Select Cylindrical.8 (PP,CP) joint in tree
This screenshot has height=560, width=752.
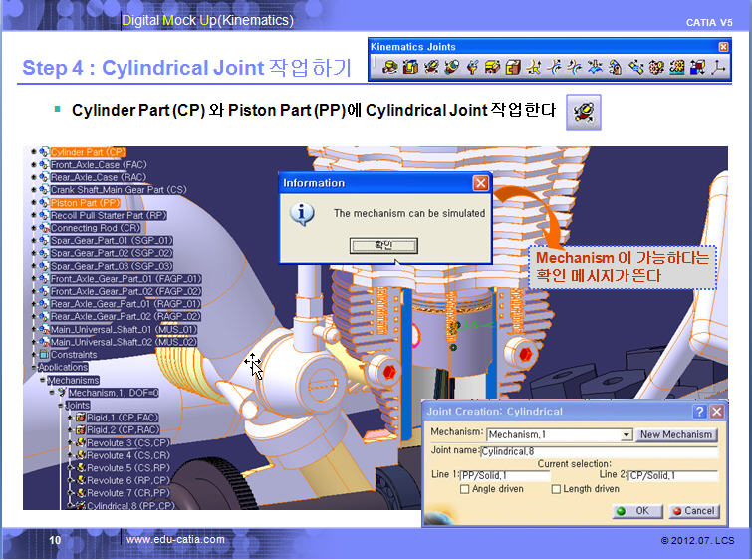pyautogui.click(x=127, y=506)
